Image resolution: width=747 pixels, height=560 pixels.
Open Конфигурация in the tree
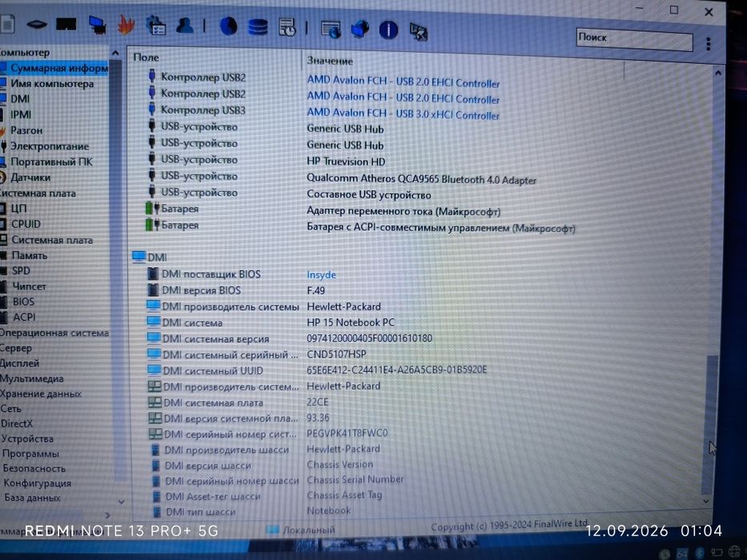click(x=37, y=483)
